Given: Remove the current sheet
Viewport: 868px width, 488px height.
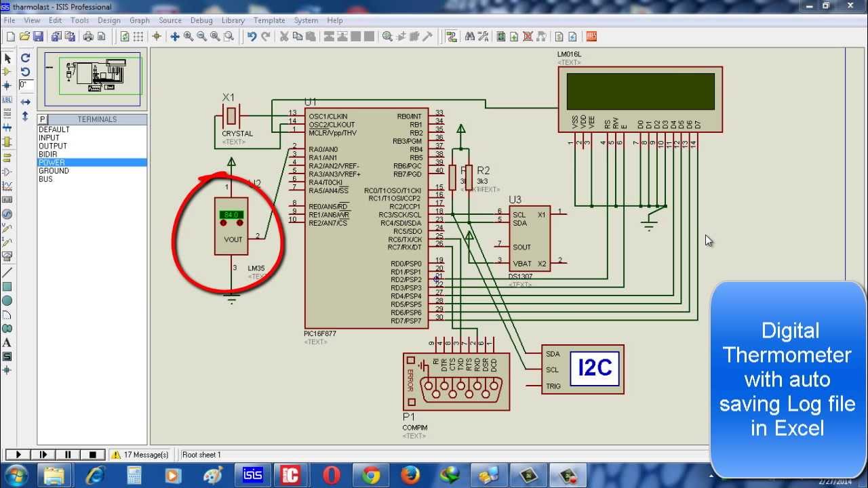Looking at the screenshot, I should [528, 37].
